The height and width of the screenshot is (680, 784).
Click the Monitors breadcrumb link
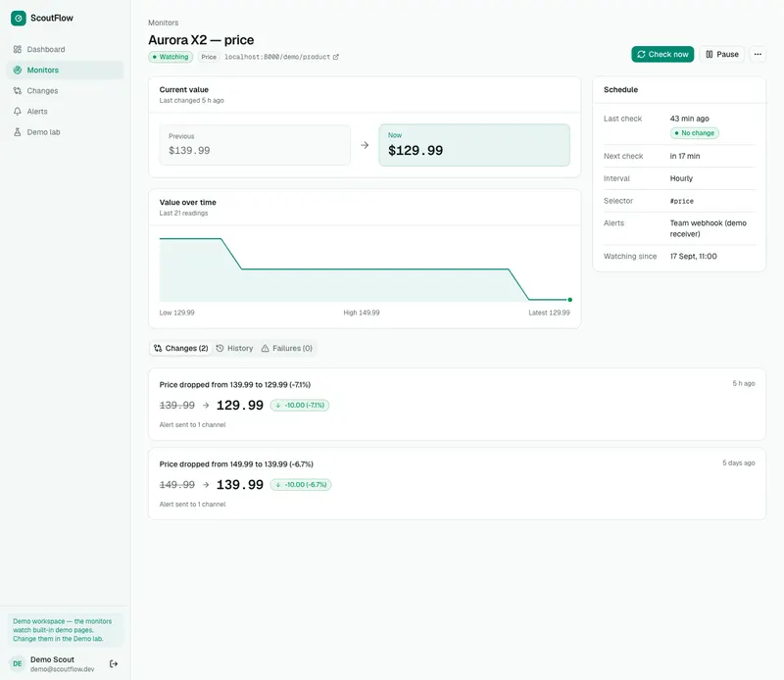coord(163,23)
